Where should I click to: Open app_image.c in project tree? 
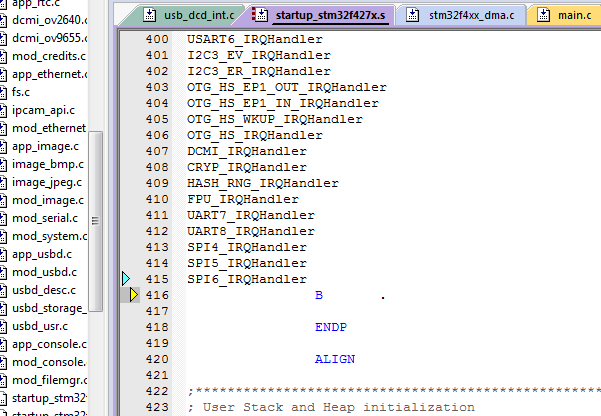tap(45, 146)
